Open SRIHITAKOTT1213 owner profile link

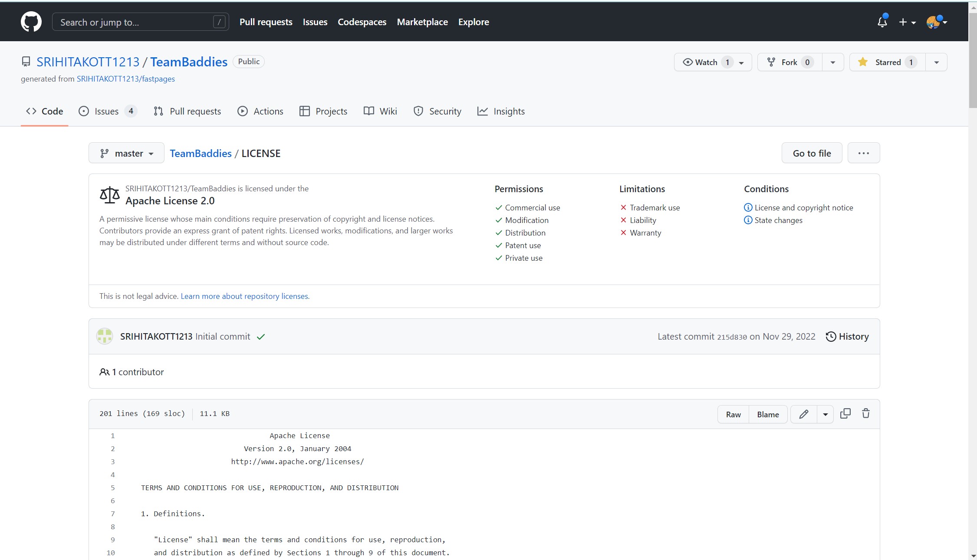[x=88, y=62]
